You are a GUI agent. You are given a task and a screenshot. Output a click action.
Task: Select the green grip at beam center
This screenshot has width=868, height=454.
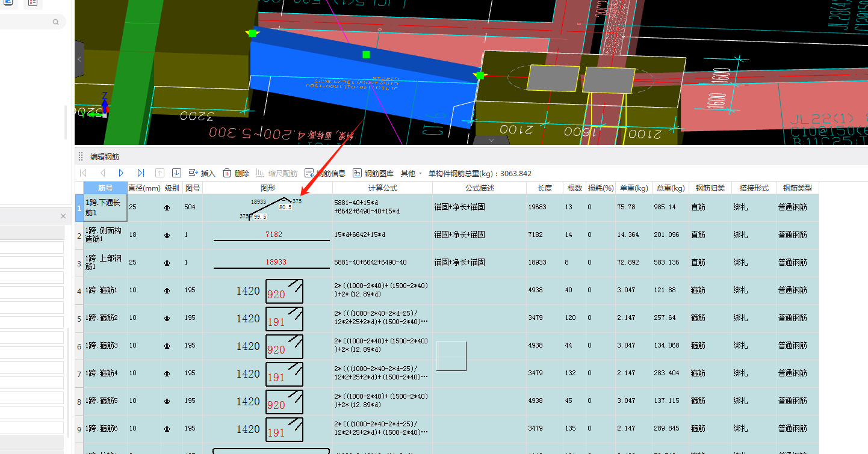pos(366,55)
